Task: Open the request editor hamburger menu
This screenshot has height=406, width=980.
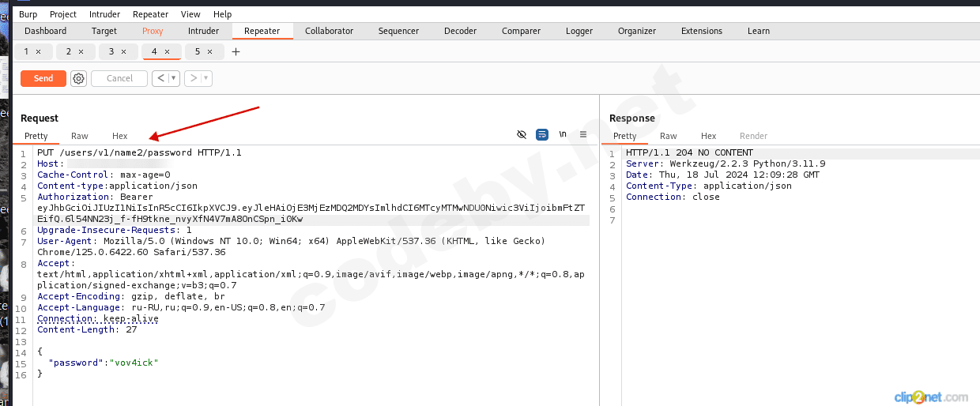Action: [583, 135]
